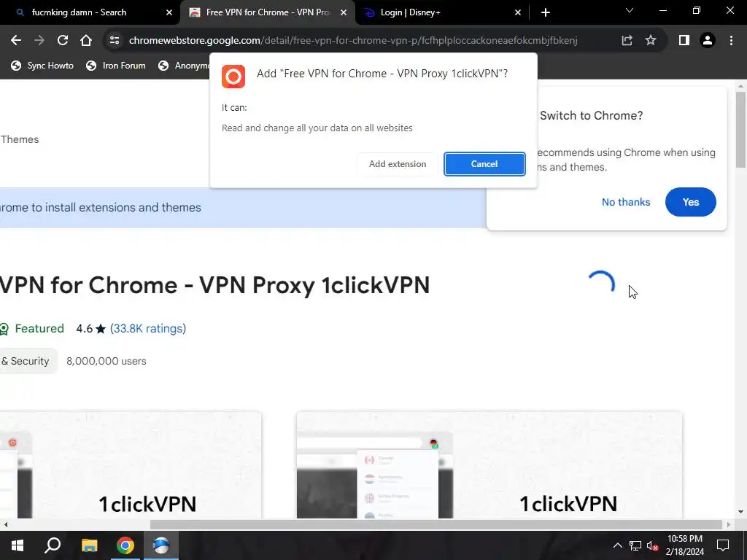Bookmark this tab star icon
Screen dimensions: 747x560
pos(650,41)
